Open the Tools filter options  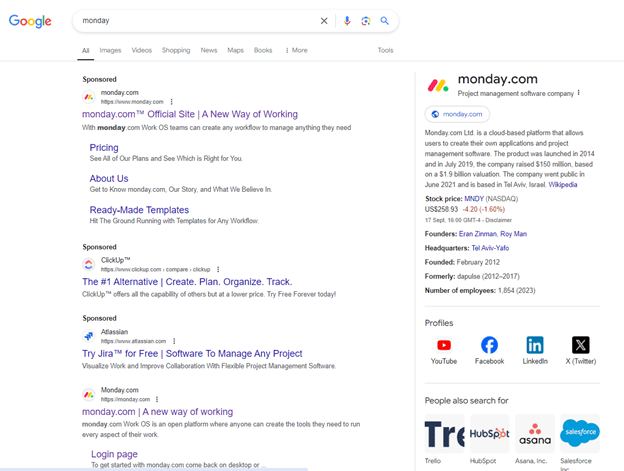[x=385, y=50]
